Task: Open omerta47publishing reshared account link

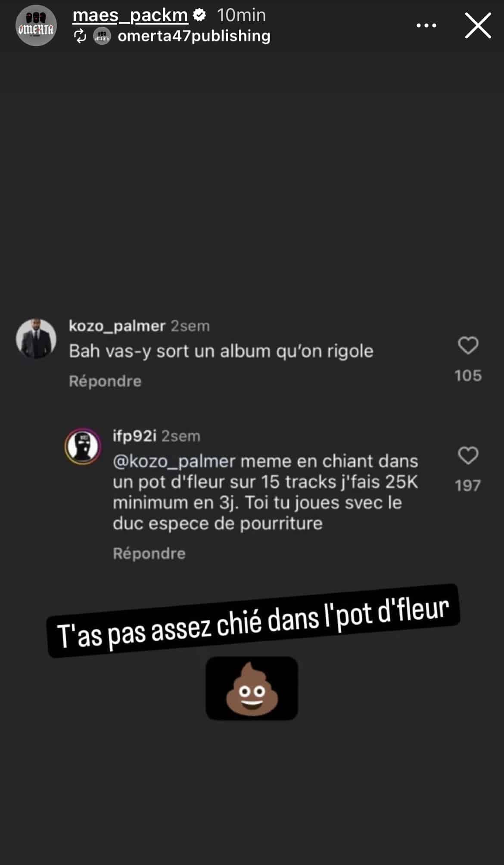Action: pyautogui.click(x=194, y=36)
